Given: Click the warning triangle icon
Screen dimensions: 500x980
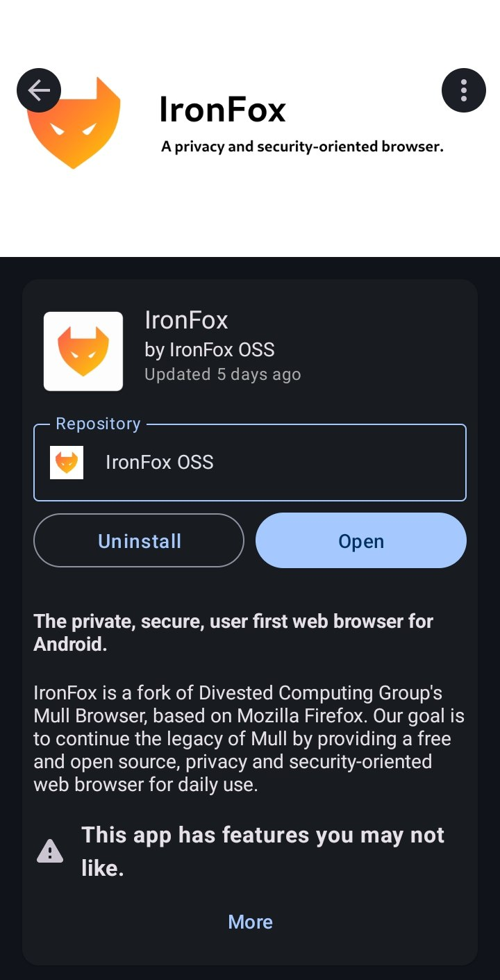Looking at the screenshot, I should 50,851.
